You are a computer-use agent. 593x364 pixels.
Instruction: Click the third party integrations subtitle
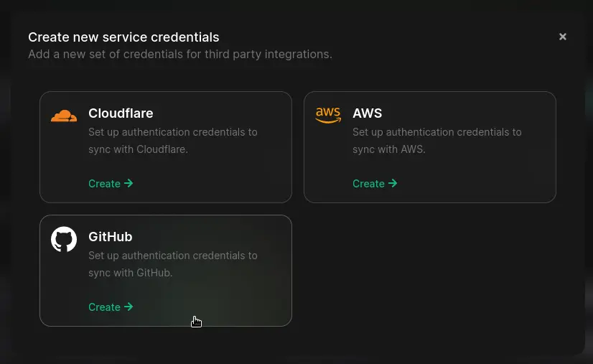(179, 55)
